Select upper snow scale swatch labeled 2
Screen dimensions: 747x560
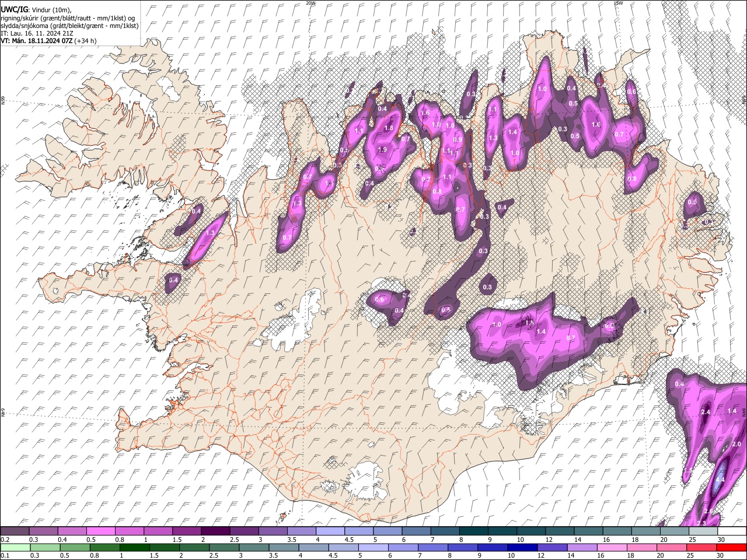point(215,531)
